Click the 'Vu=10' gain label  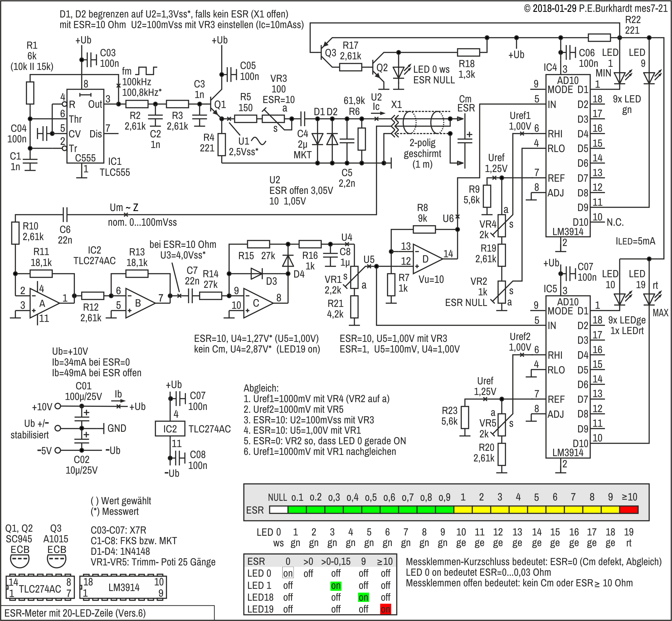coord(431,279)
